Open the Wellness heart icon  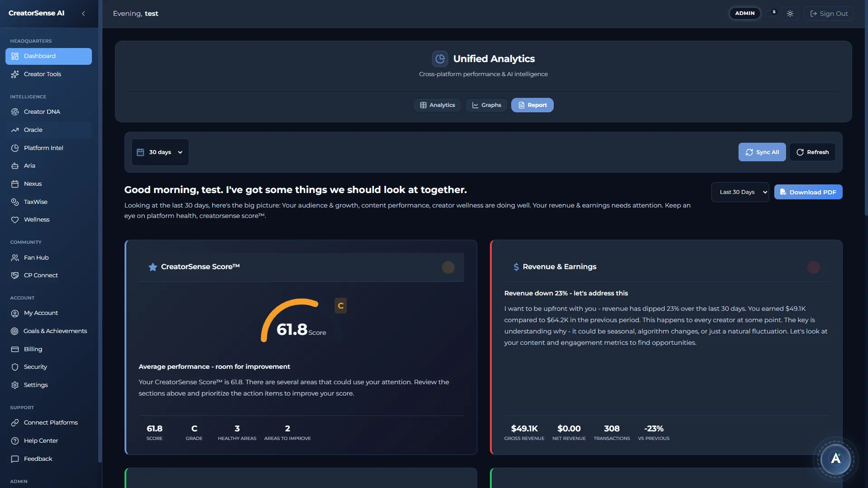(x=15, y=219)
